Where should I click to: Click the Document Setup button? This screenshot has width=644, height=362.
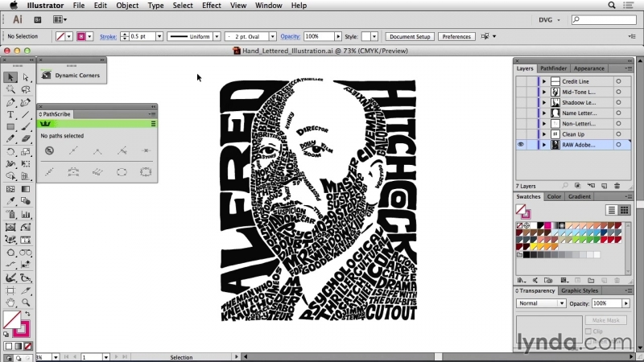pos(410,36)
